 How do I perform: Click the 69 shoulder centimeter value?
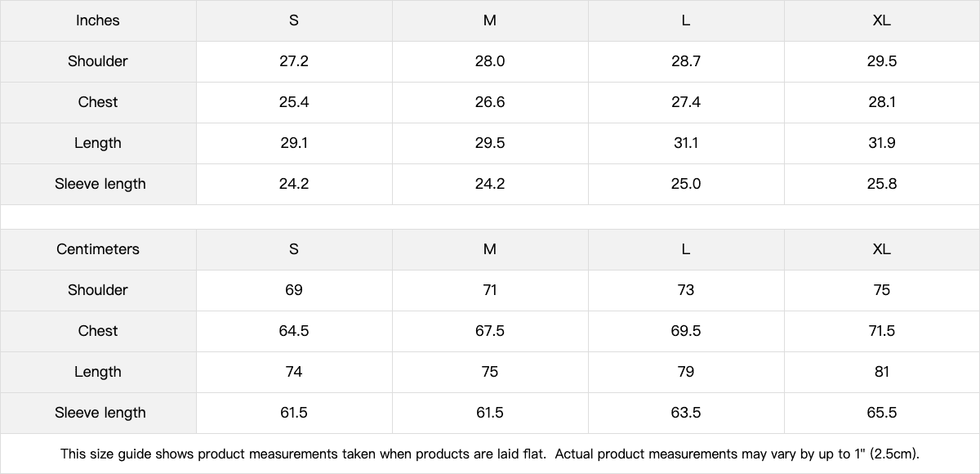coord(294,290)
